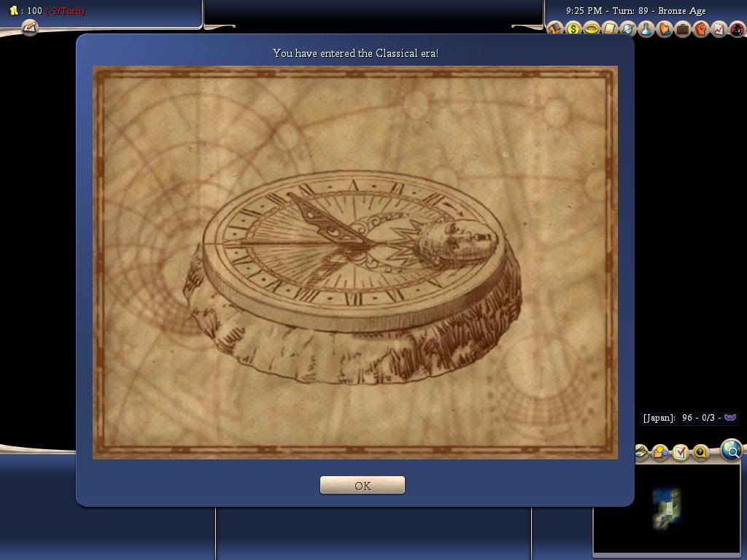Image resolution: width=747 pixels, height=560 pixels.
Task: Open the Corporations briefcase icon
Action: pos(682,28)
